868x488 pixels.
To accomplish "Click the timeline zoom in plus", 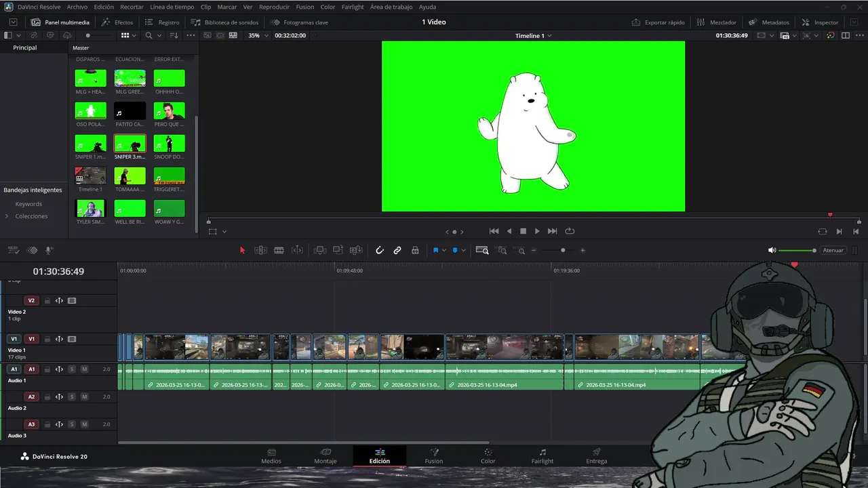I will 583,250.
